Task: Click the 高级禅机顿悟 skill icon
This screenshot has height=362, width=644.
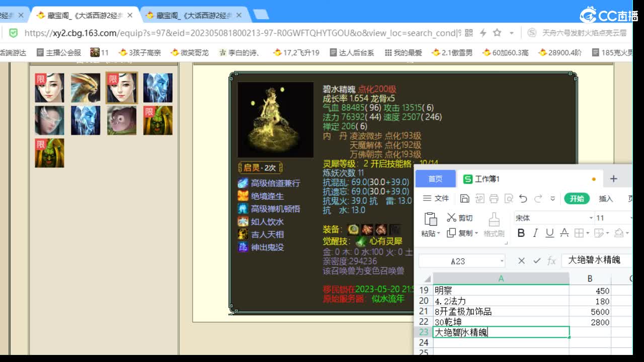Action: (243, 209)
